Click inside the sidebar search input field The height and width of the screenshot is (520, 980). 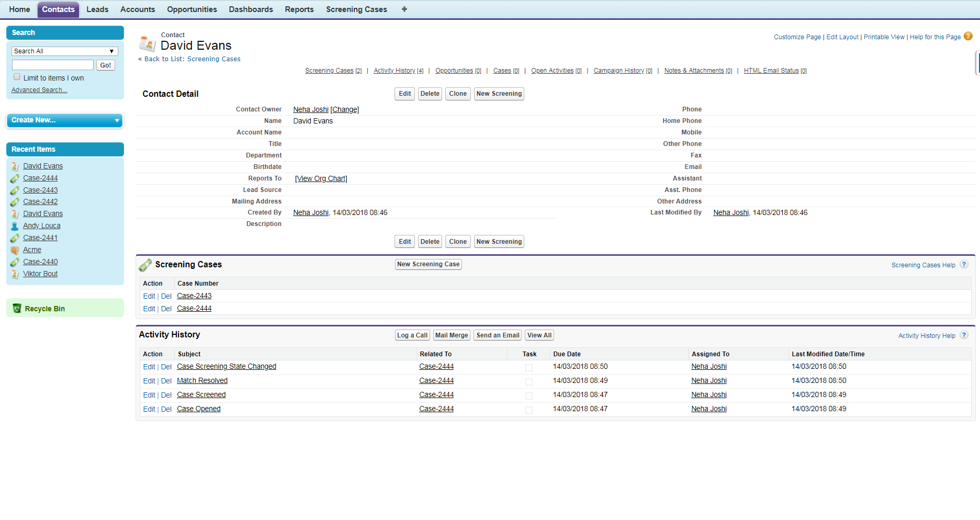[52, 65]
